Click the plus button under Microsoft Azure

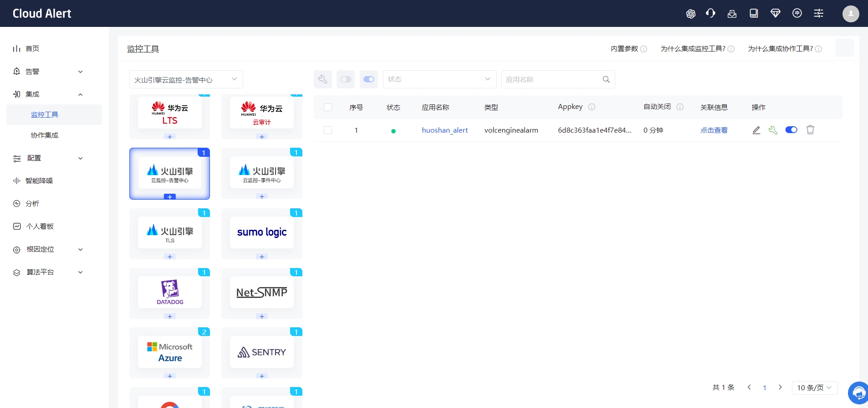(x=169, y=376)
